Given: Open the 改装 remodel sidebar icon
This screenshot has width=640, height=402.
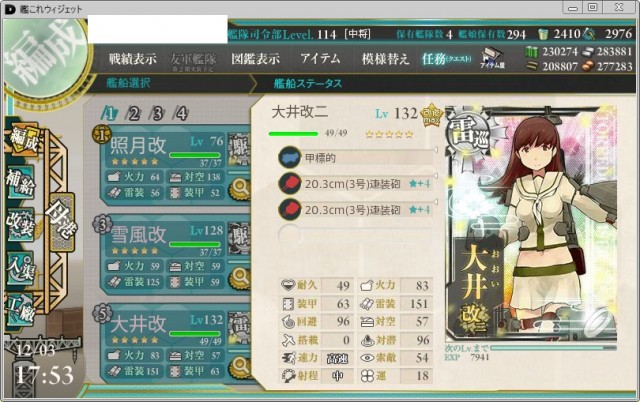Looking at the screenshot, I should [20, 225].
